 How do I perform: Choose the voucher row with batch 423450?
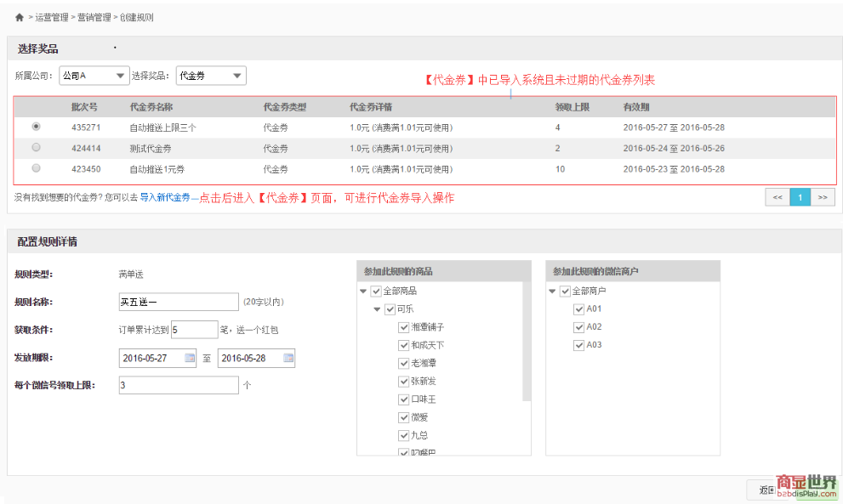pyautogui.click(x=36, y=168)
